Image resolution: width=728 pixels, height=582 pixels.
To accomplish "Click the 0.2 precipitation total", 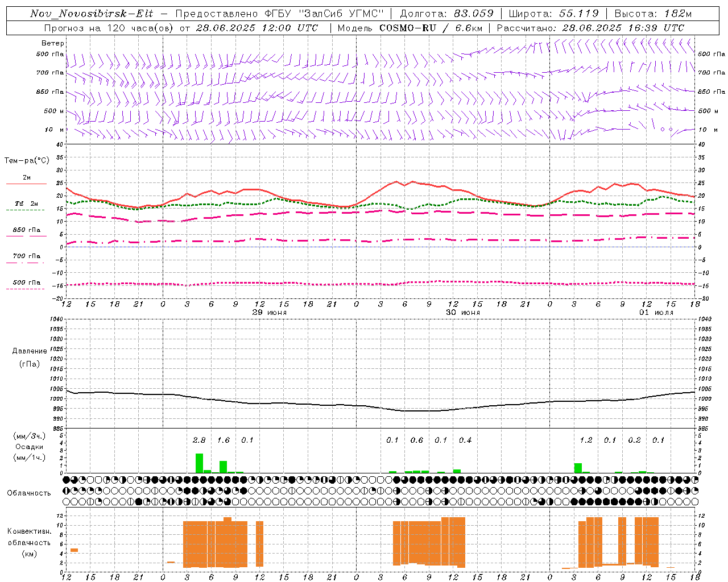I will coord(634,440).
